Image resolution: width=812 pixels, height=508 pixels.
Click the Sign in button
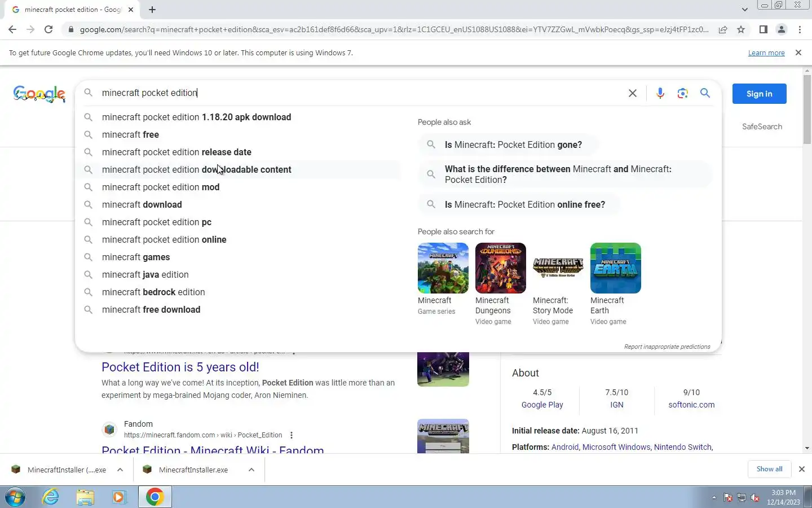[759, 94]
